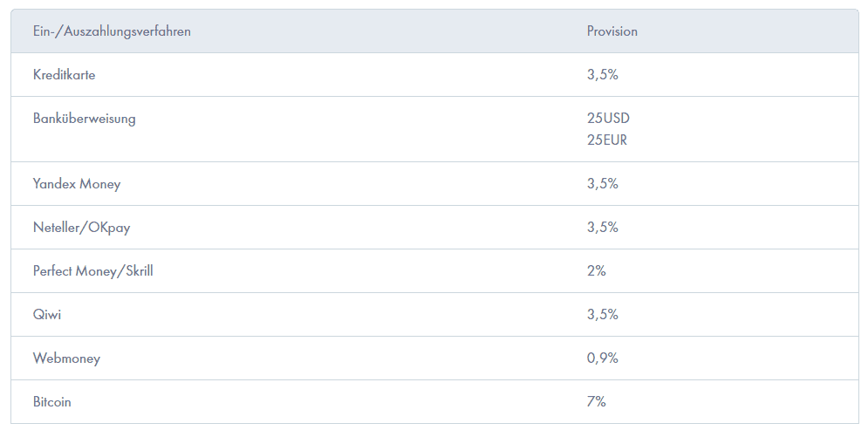Select the Kreditkarte row label

[x=65, y=75]
